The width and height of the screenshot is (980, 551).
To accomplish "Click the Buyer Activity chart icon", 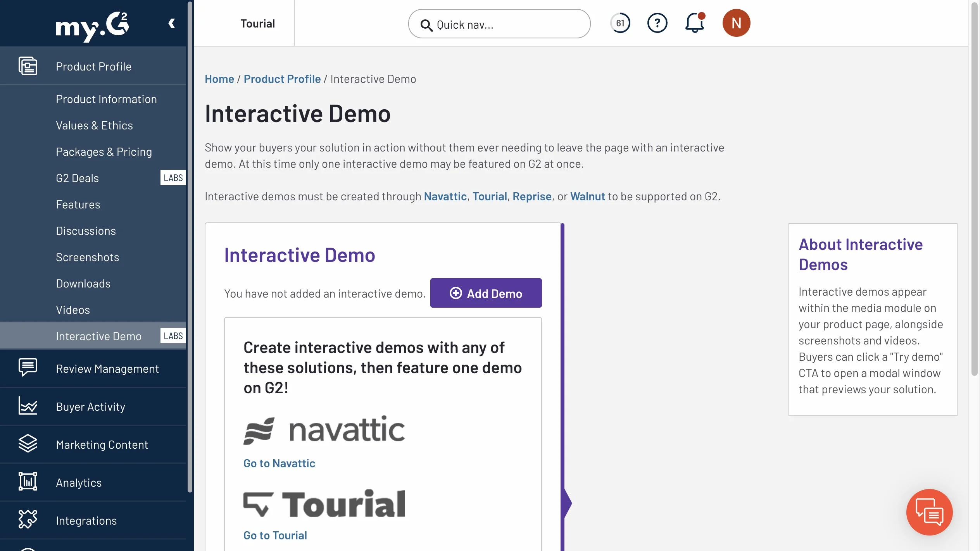I will 28,405.
